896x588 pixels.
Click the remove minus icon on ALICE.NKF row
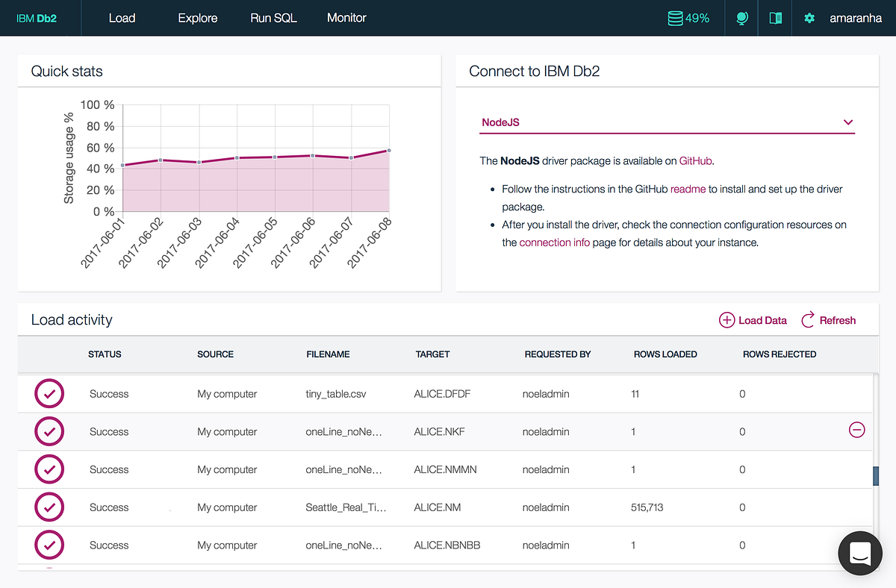857,430
